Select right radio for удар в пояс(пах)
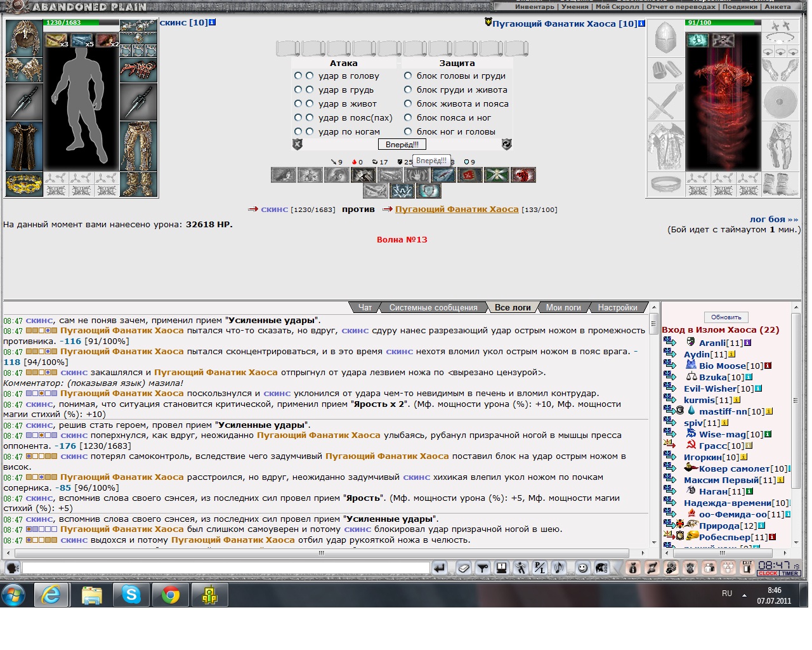This screenshot has width=812, height=650. coord(310,117)
